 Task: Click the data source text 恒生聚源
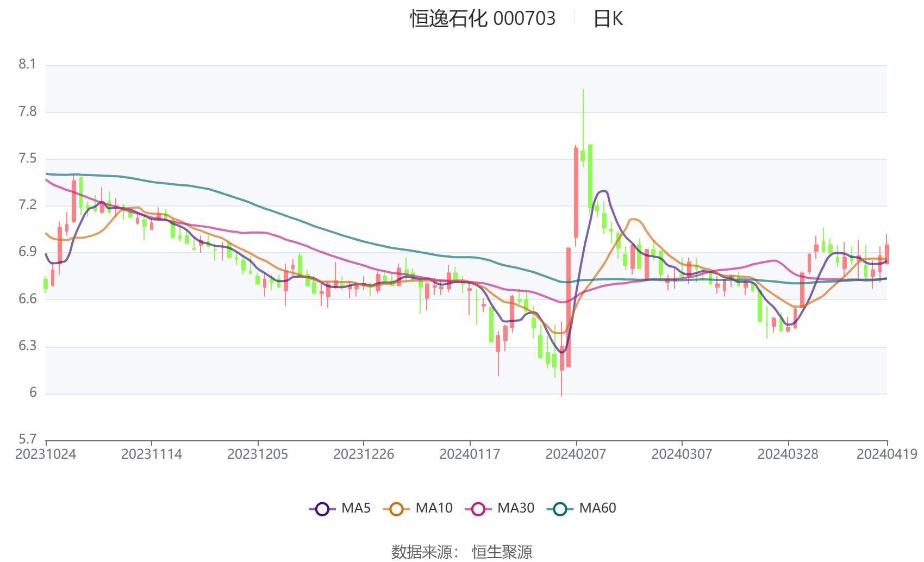(502, 552)
